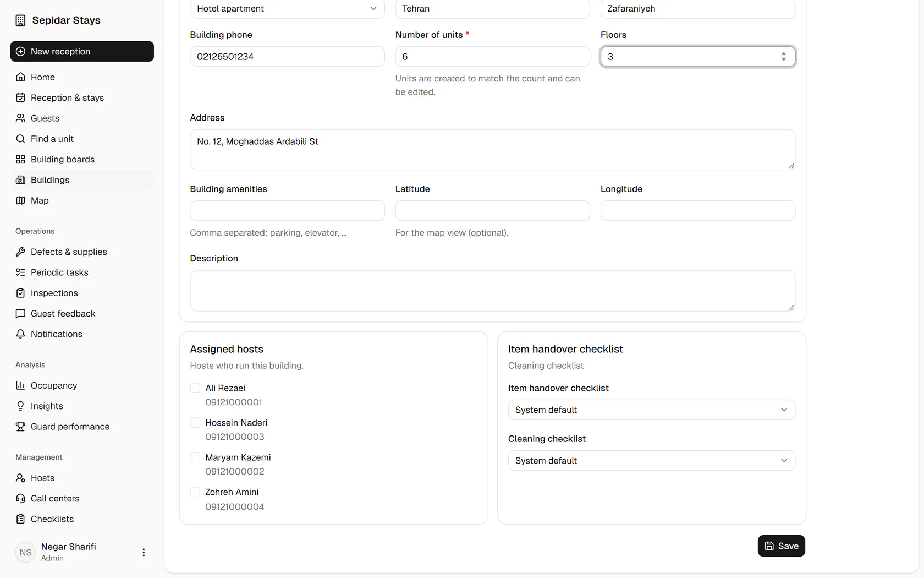Open the Hotel apartment type dropdown
The width and height of the screenshot is (924, 578).
click(x=287, y=8)
